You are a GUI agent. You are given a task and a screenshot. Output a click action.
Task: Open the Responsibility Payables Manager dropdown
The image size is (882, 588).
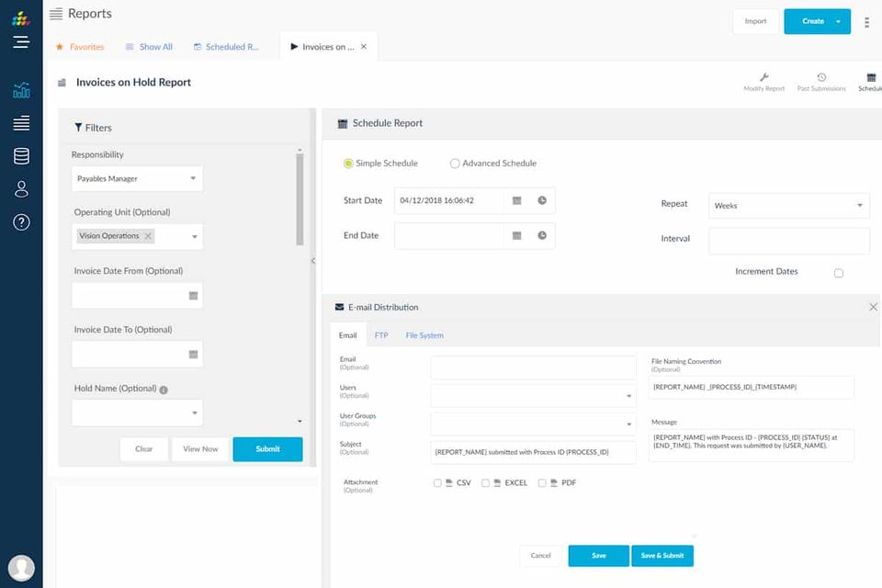click(x=137, y=179)
